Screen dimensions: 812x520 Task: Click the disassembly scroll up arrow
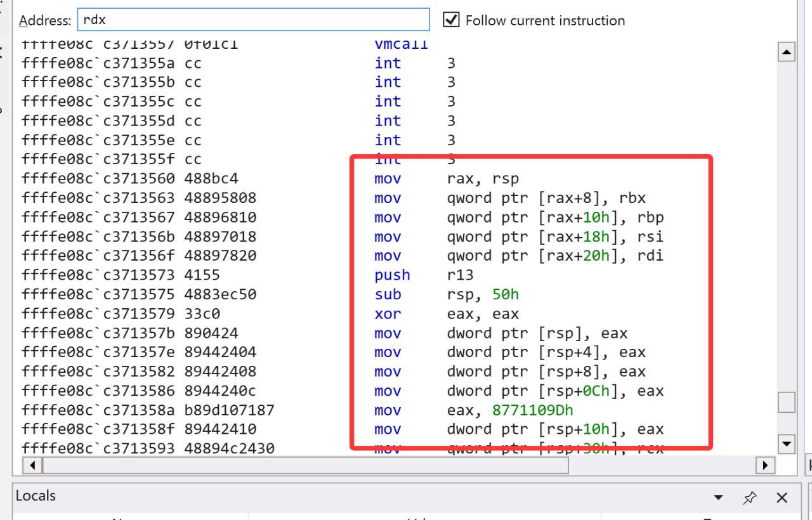click(x=787, y=52)
